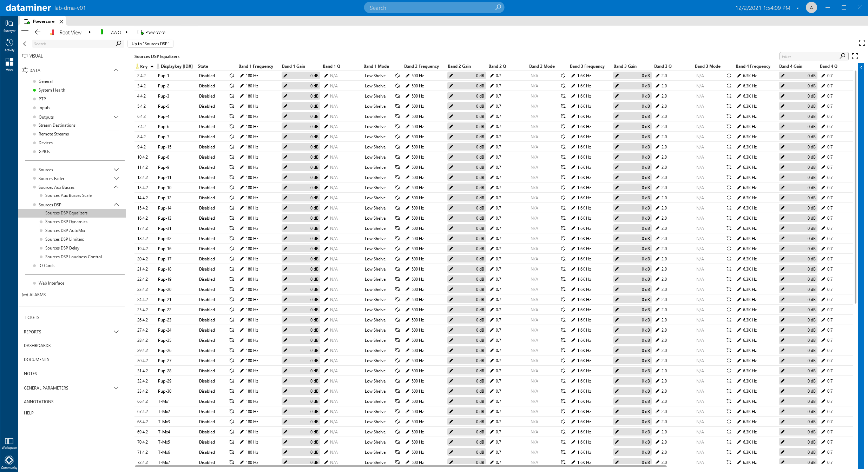Edit Band 1 Frequency pencil for Pup-2
The height and width of the screenshot is (472, 868).
coord(242,86)
